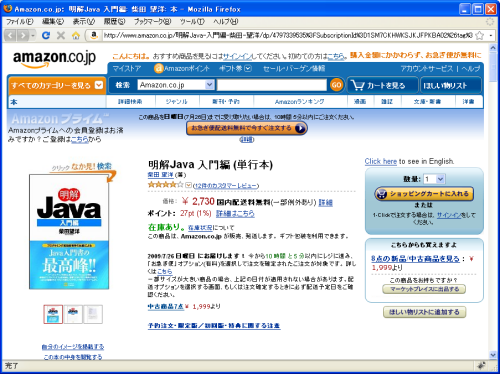
Task: Click the vertical scrollbar up arrow
Action: 493,48
